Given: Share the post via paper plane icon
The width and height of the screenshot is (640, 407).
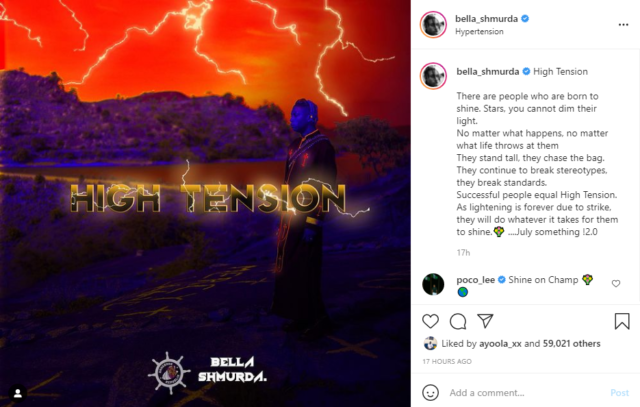Looking at the screenshot, I should tap(485, 321).
